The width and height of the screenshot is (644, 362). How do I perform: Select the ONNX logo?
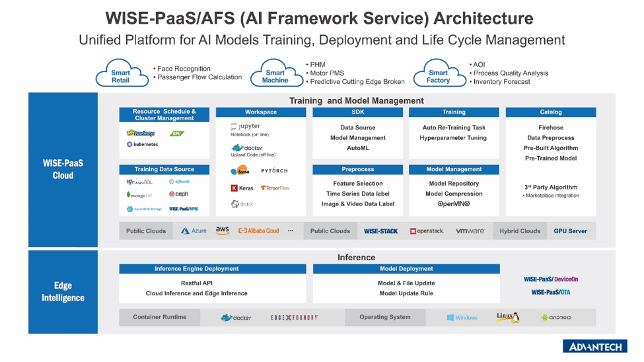click(242, 204)
